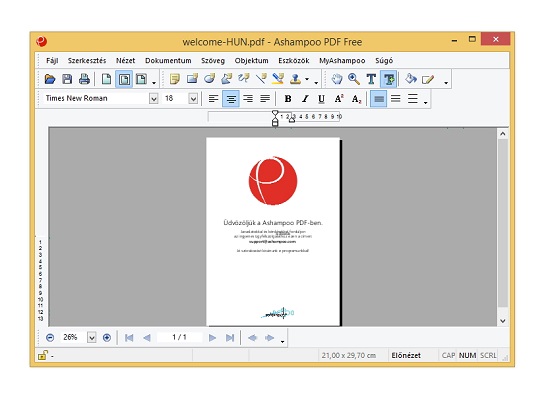Go to the previous page

click(x=147, y=338)
